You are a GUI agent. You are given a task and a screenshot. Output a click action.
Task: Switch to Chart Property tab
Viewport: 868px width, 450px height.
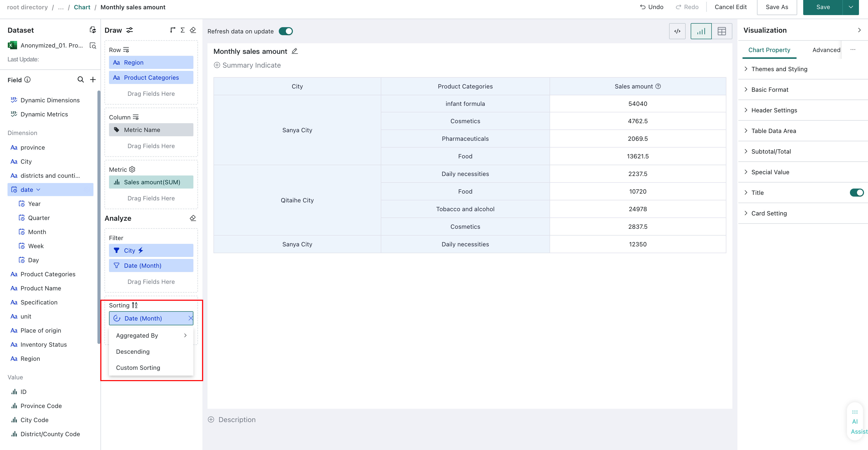point(769,50)
